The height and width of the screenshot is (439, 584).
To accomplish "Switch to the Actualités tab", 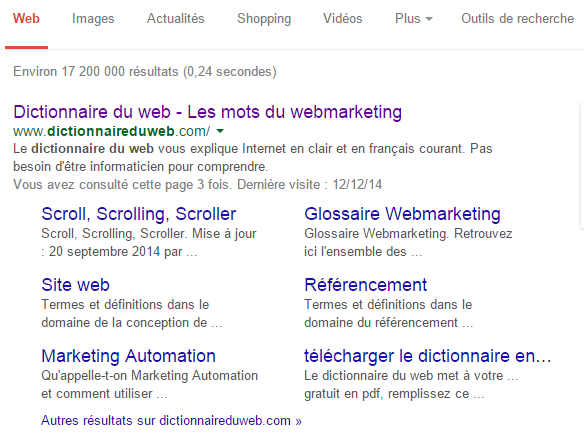I will click(175, 19).
